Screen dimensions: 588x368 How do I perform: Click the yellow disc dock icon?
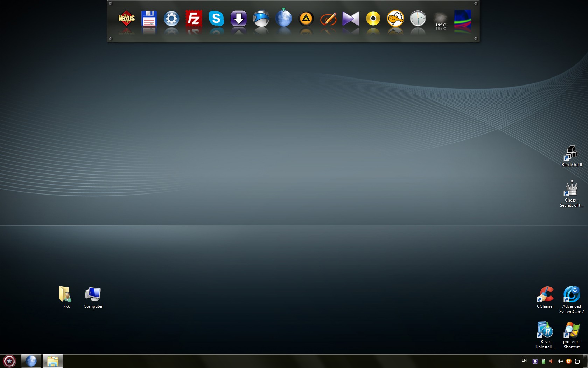pos(373,19)
